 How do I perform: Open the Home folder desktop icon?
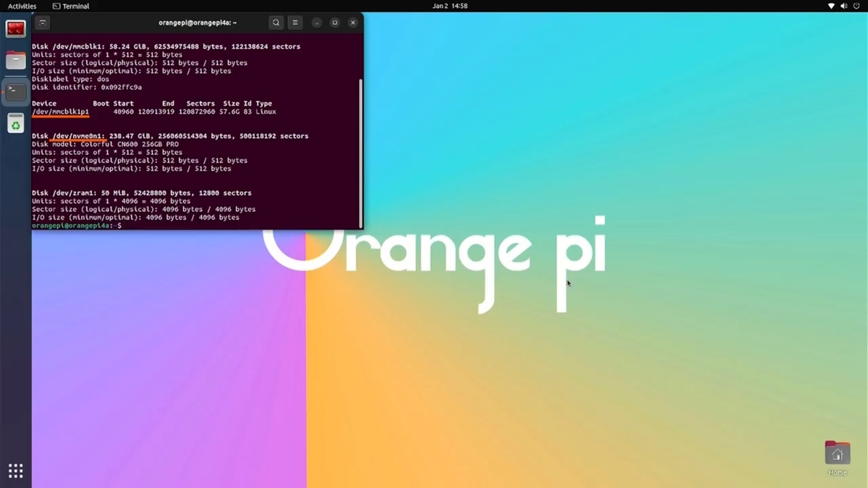838,458
